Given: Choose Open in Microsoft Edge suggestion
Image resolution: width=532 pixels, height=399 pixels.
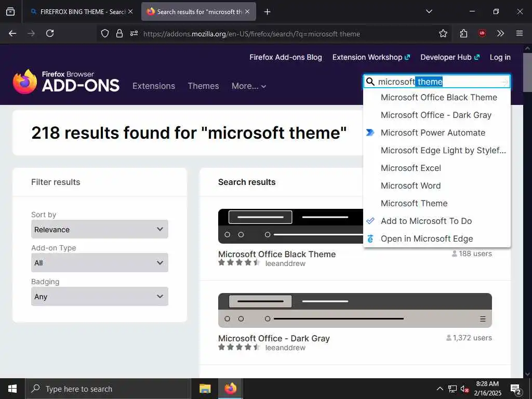Looking at the screenshot, I should 436,238.
